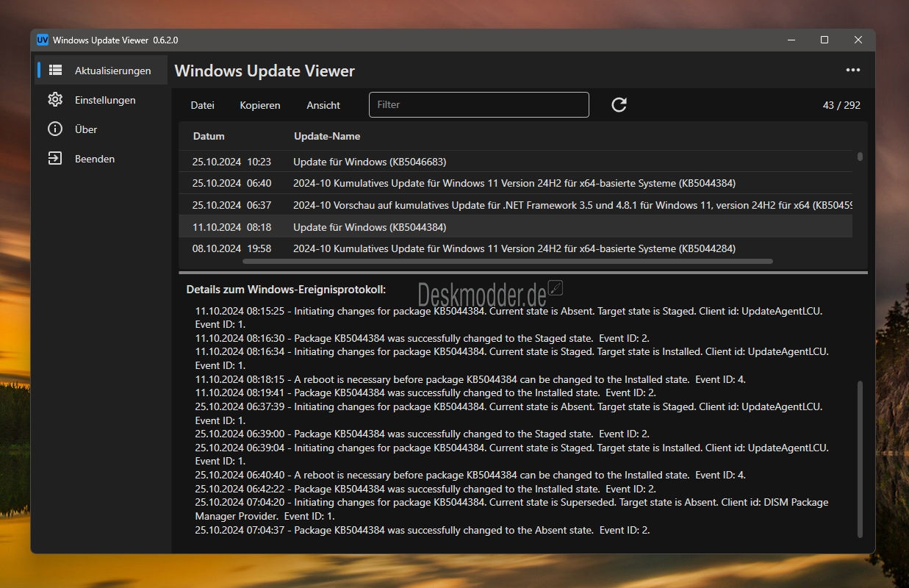Click the vertical scrollbar of the update list
This screenshot has height=588, width=909.
(860, 157)
